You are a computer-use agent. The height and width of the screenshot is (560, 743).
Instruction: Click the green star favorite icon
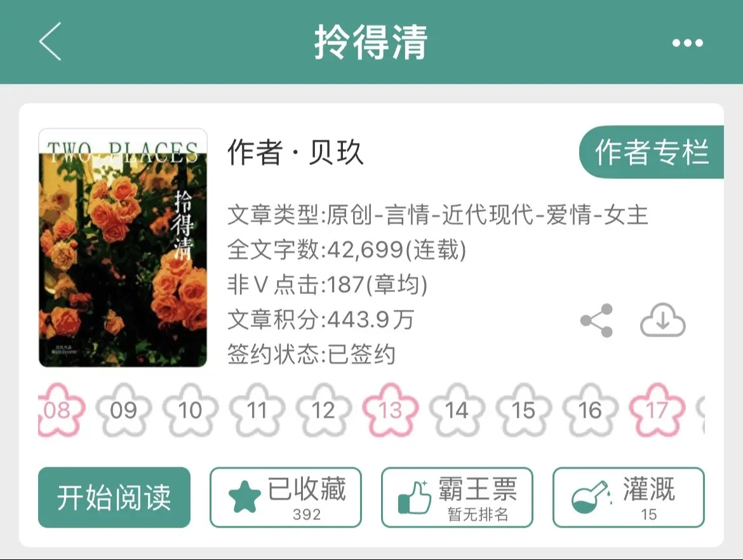click(244, 497)
